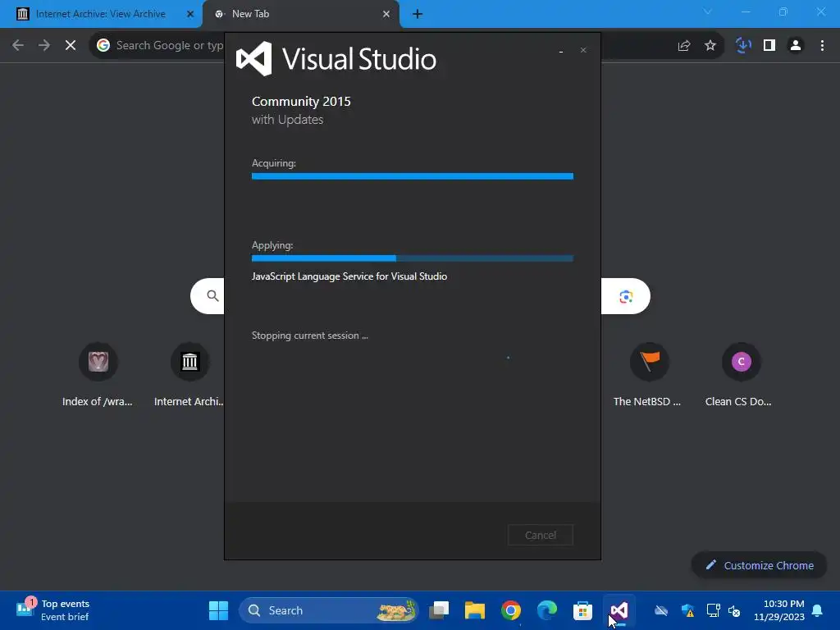Search by image with Google Lens icon
The width and height of the screenshot is (840, 630).
point(626,296)
